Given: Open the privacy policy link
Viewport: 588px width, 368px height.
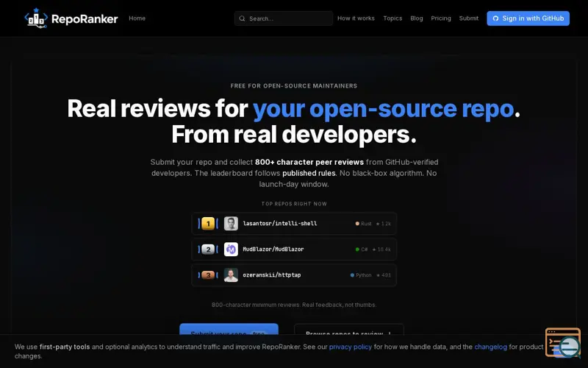Looking at the screenshot, I should tap(351, 347).
